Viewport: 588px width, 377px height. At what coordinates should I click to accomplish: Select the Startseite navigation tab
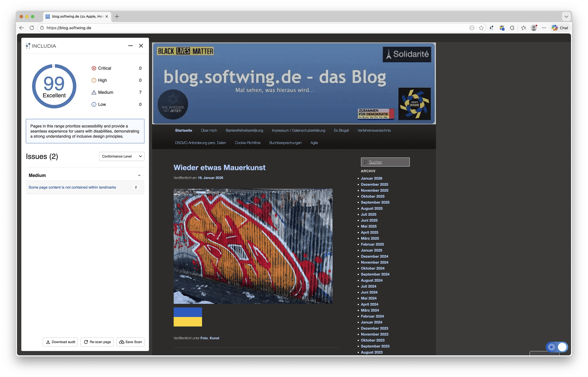tap(183, 130)
